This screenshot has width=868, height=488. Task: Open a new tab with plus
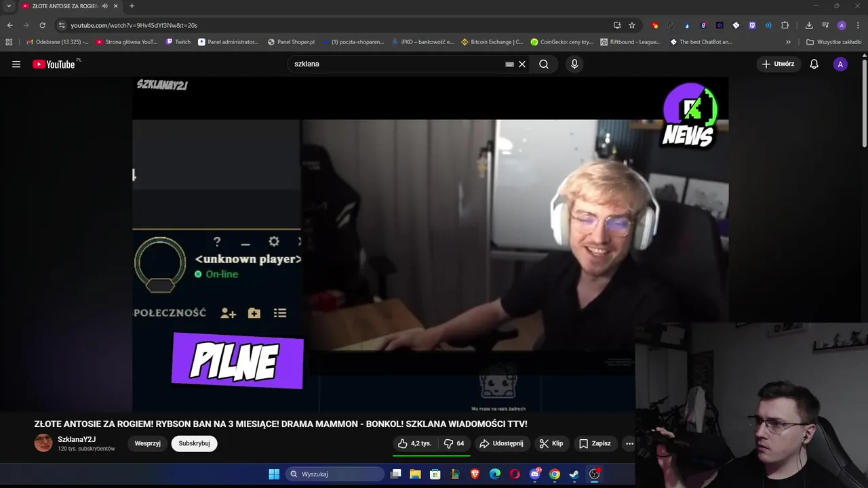click(x=132, y=6)
